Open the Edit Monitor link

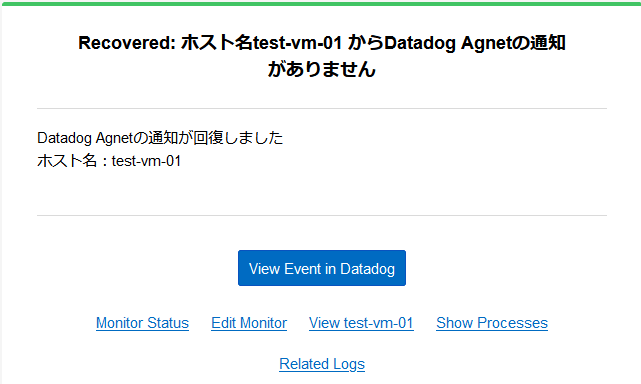click(x=249, y=323)
